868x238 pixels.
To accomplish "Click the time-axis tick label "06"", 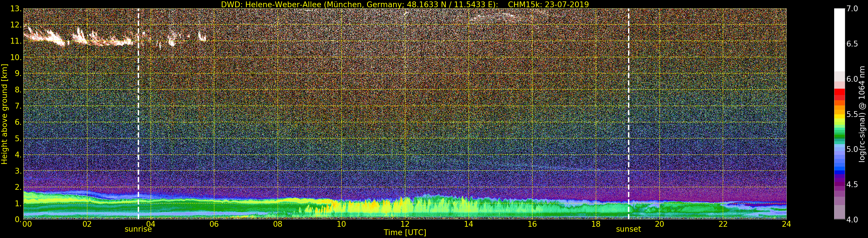I will click(x=214, y=224).
